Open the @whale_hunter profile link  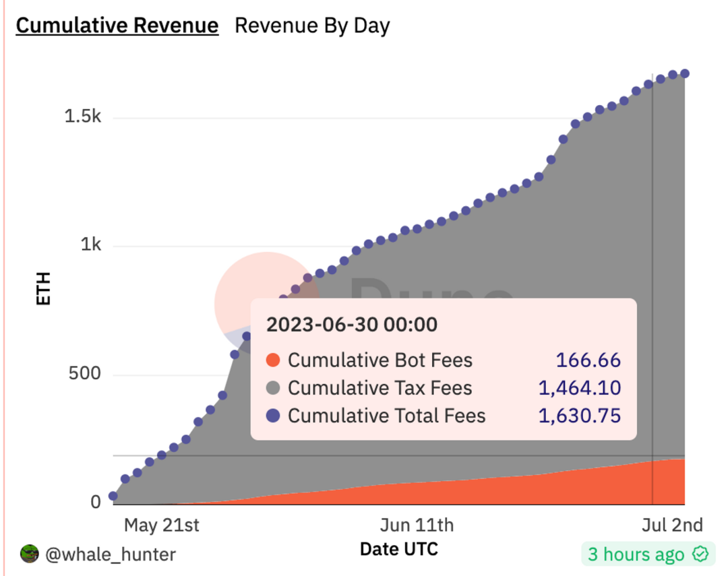(111, 554)
